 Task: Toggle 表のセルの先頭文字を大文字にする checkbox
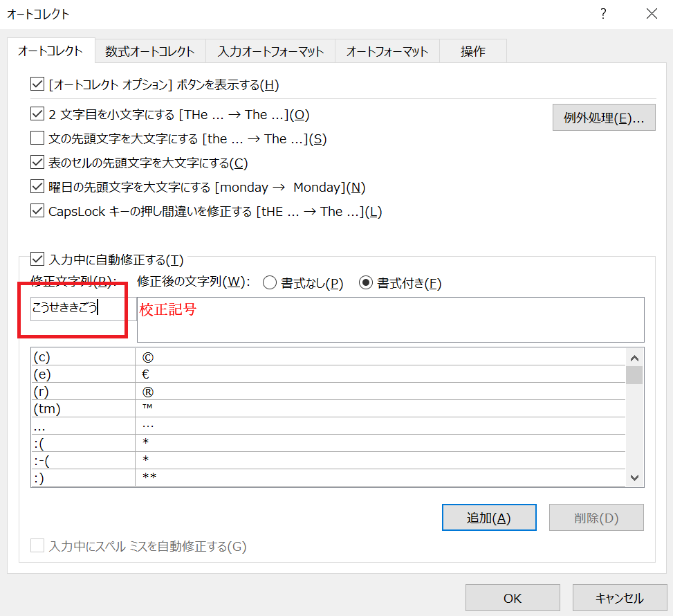[37, 163]
